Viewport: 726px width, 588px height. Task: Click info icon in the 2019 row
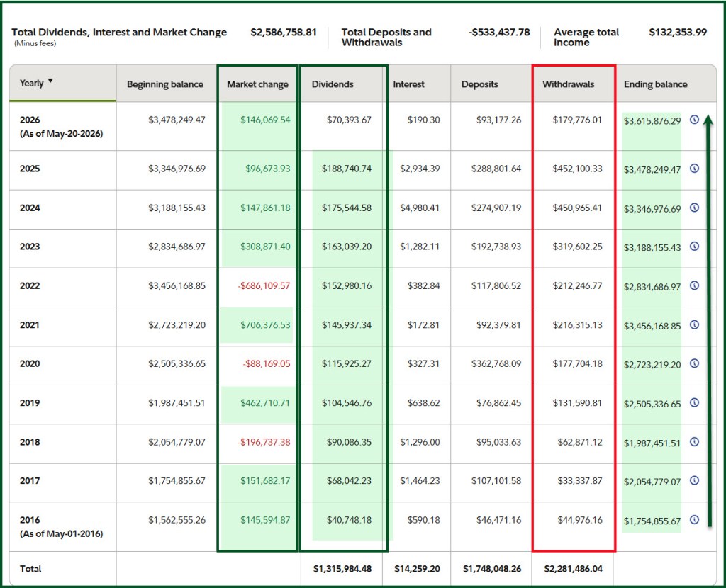coord(694,402)
